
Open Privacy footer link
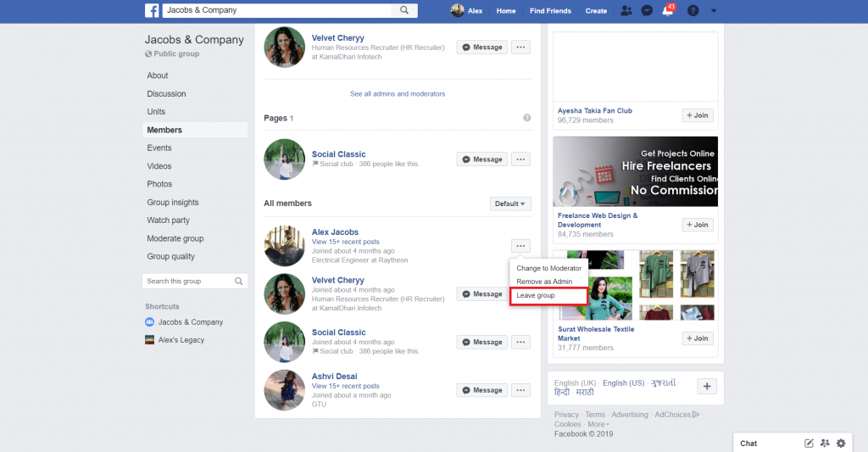pyautogui.click(x=566, y=415)
